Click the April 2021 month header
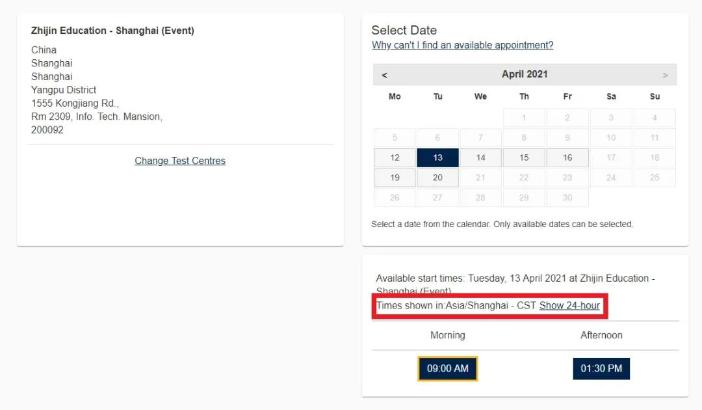 pyautogui.click(x=524, y=75)
